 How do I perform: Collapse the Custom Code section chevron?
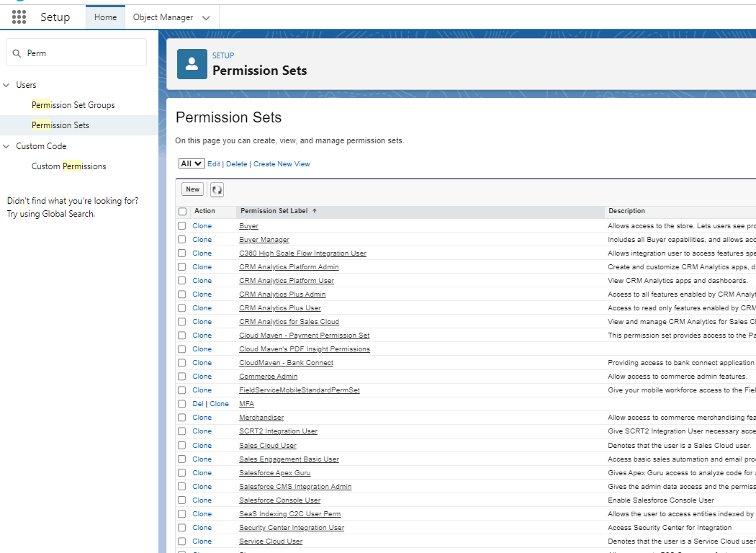point(6,146)
